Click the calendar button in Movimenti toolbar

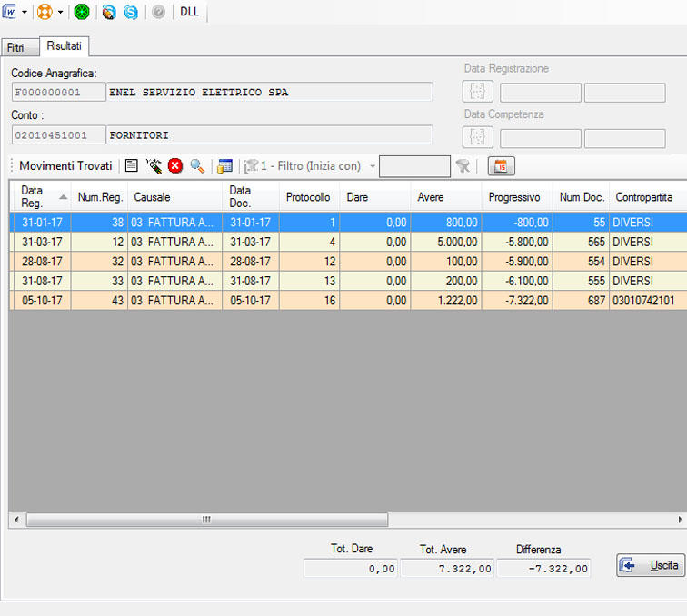click(x=501, y=166)
